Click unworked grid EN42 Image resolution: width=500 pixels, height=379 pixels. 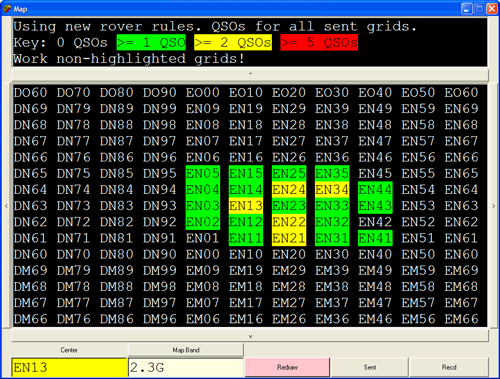pyautogui.click(x=375, y=222)
